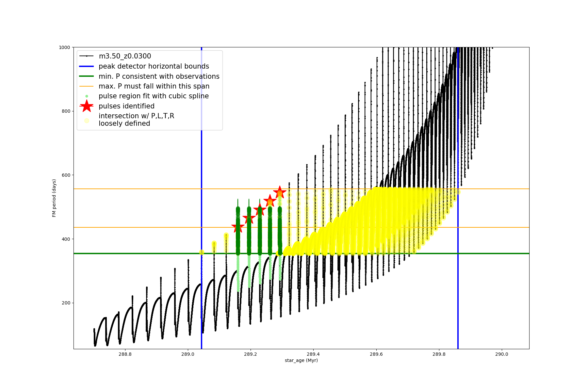Click the 'star_age (Myr)' x-axis label
This screenshot has width=588, height=392.
pyautogui.click(x=301, y=360)
